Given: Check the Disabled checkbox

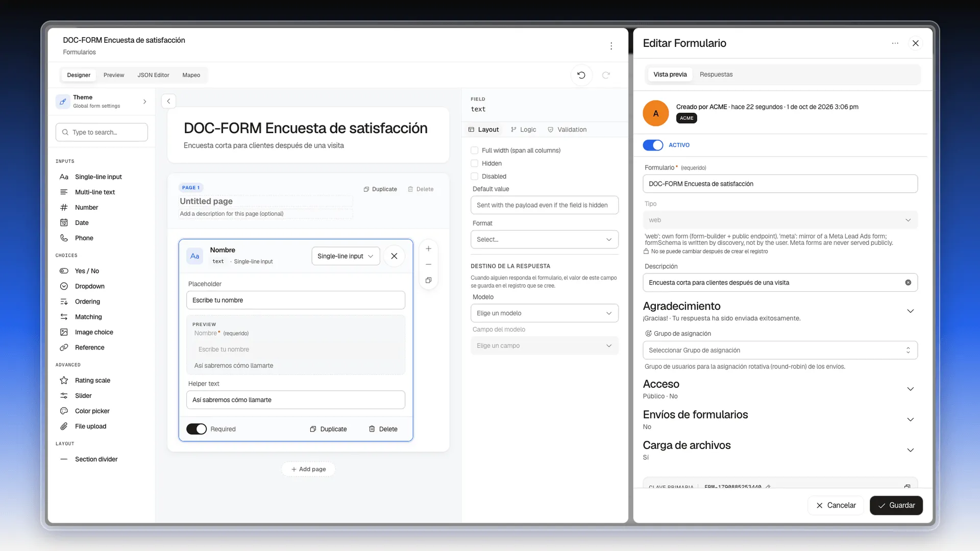Looking at the screenshot, I should pyautogui.click(x=474, y=177).
